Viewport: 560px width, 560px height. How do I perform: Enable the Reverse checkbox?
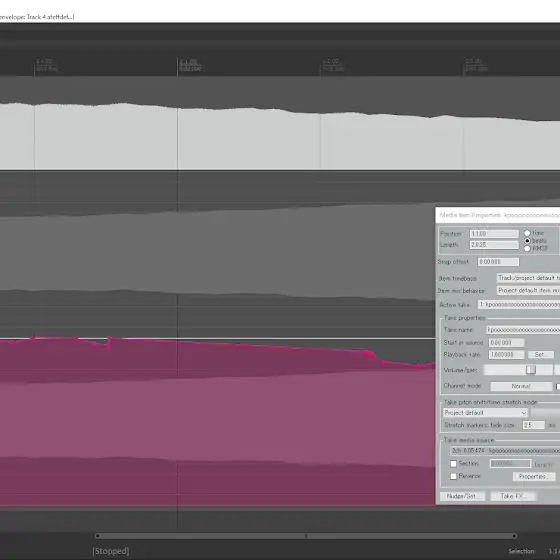(454, 476)
